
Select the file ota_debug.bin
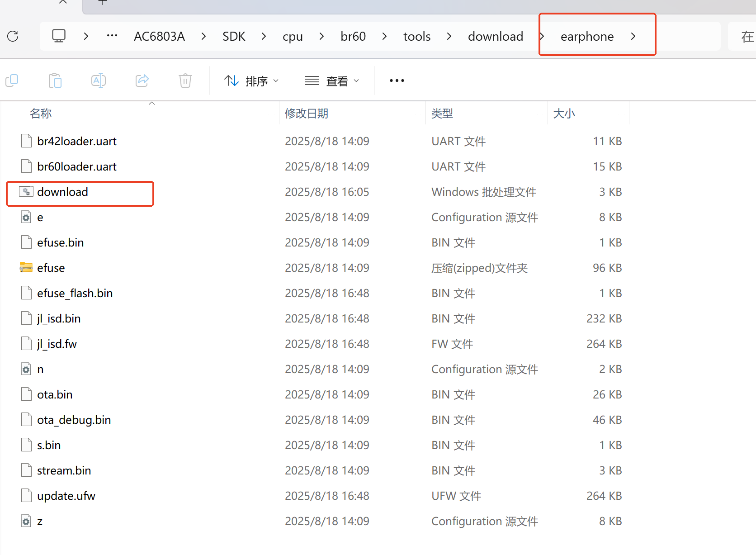point(74,420)
